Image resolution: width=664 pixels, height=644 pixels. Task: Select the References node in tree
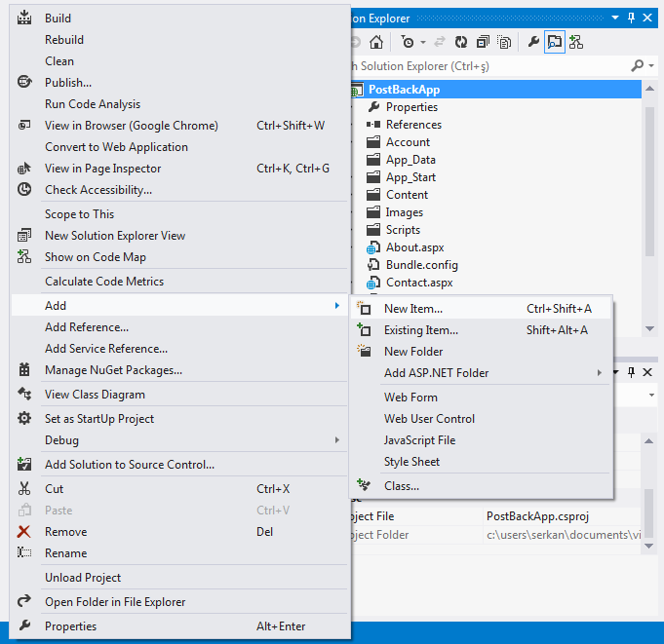click(413, 125)
